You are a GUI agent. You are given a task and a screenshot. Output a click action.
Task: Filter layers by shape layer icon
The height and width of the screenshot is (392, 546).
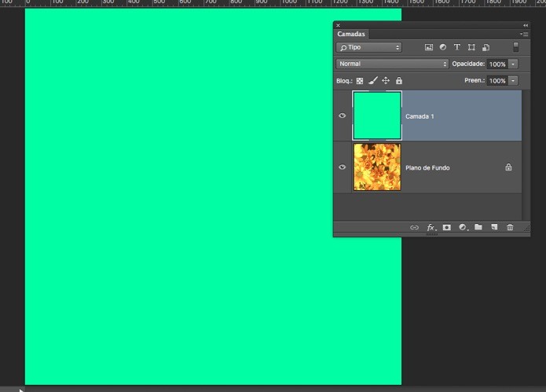tap(471, 47)
